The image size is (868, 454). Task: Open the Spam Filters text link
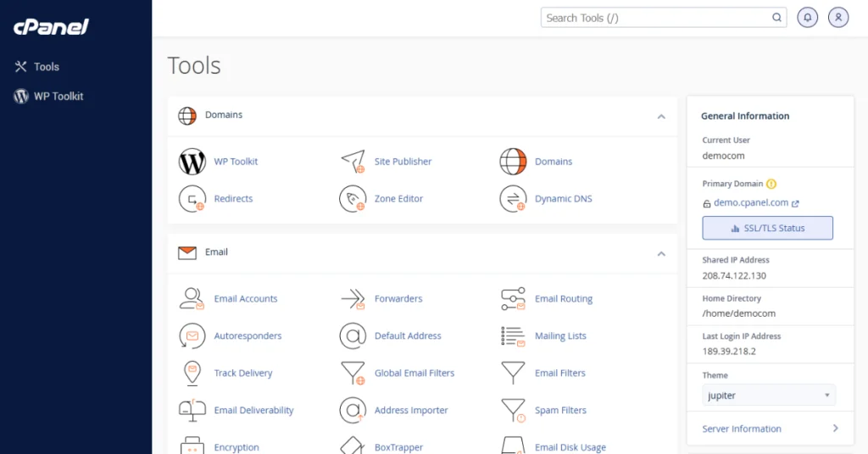[560, 410]
